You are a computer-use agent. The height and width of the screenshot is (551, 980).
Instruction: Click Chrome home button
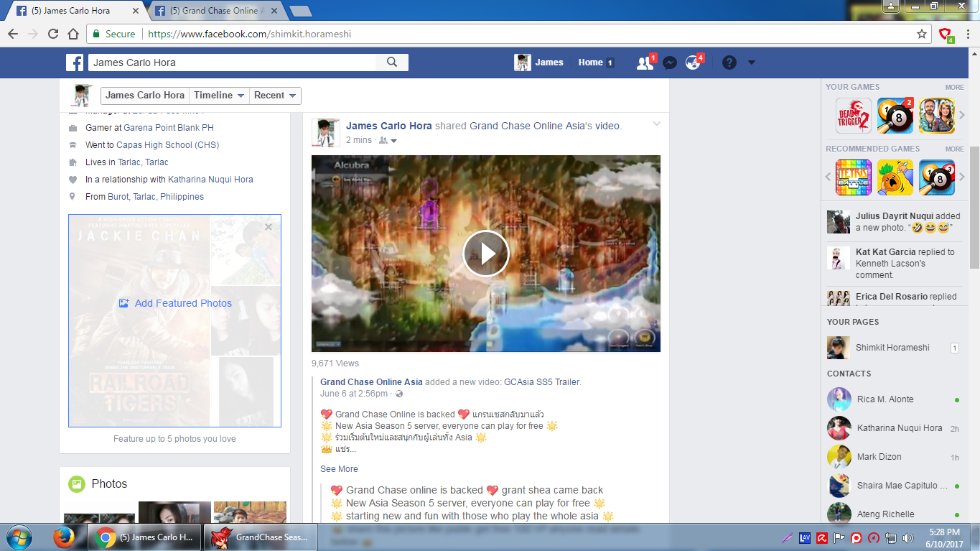click(x=73, y=34)
